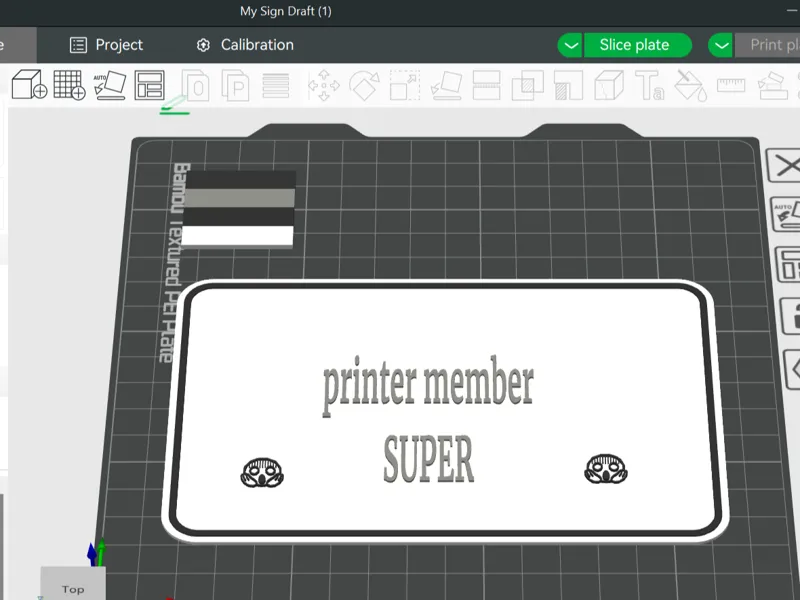Screen dimensions: 800x600
Task: Lock the plate with padlock icon
Action: (x=791, y=316)
